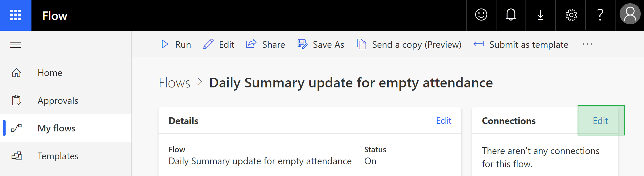Edit the Connections card
Image resolution: width=644 pixels, height=176 pixels.
tap(600, 121)
